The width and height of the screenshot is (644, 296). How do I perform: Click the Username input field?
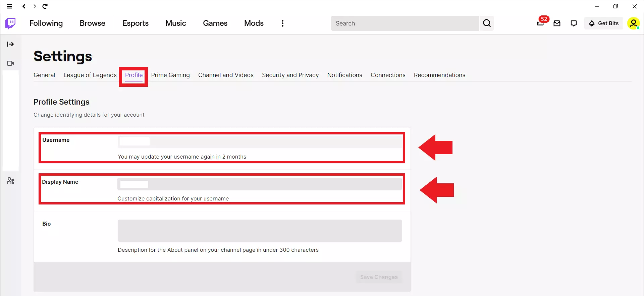pos(260,142)
